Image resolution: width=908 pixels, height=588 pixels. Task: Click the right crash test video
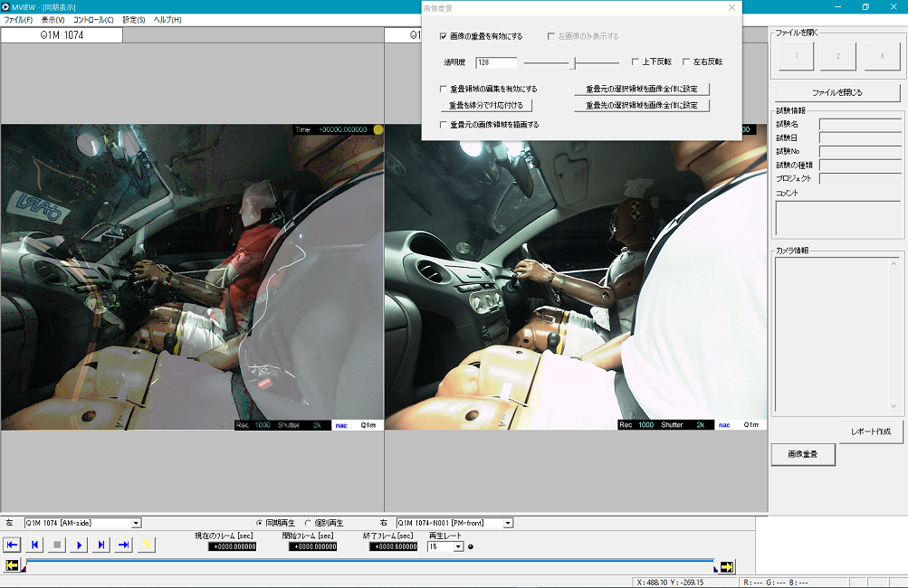pos(576,277)
